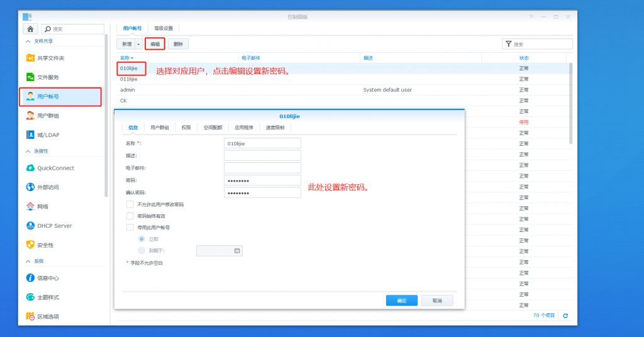Click the refresh icon beside 70 个项目
Image resolution: width=644 pixels, height=337 pixels.
coord(565,316)
